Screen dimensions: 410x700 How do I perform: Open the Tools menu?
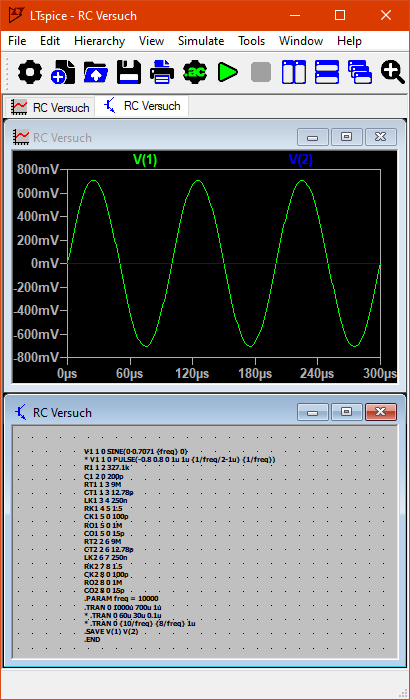click(251, 41)
